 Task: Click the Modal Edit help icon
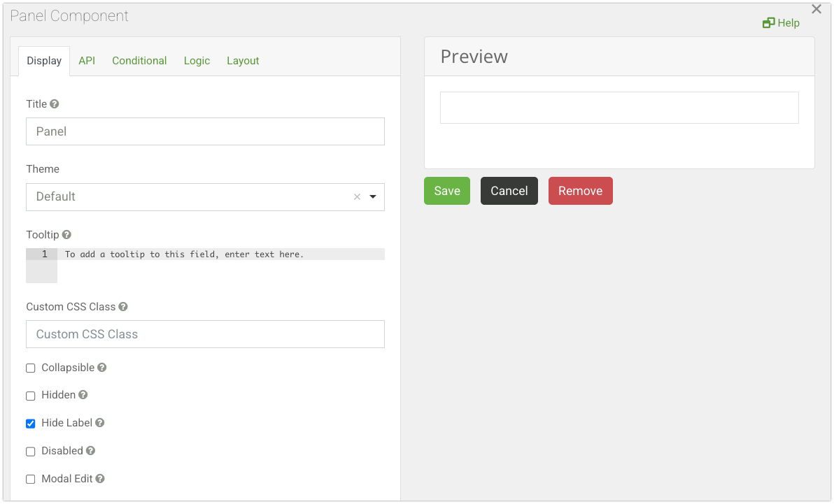(x=100, y=479)
